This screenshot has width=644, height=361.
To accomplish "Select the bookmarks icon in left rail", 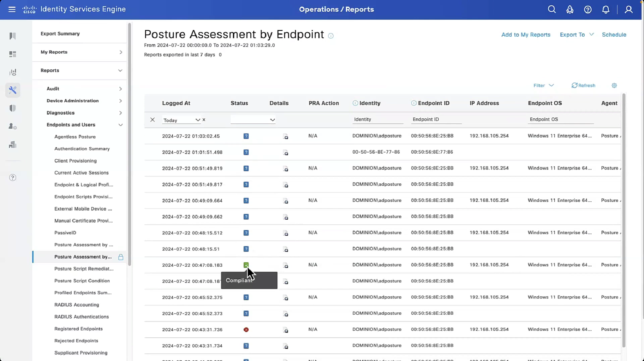I will click(13, 36).
